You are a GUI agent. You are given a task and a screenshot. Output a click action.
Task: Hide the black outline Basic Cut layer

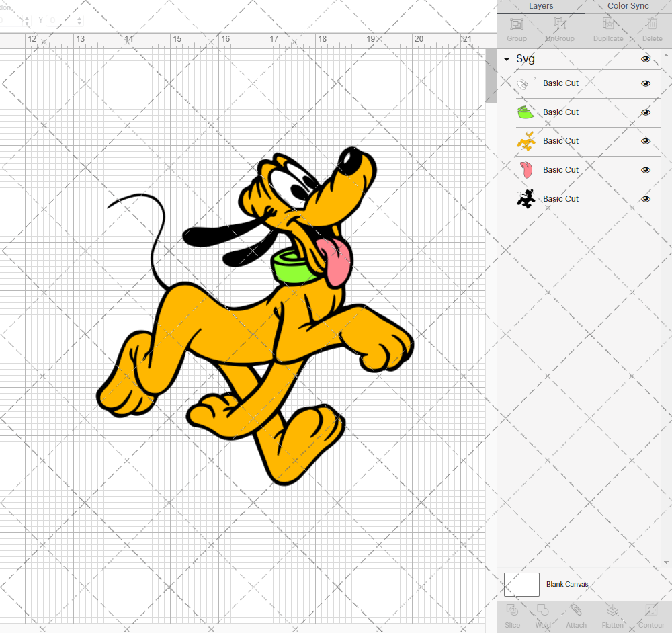(645, 199)
